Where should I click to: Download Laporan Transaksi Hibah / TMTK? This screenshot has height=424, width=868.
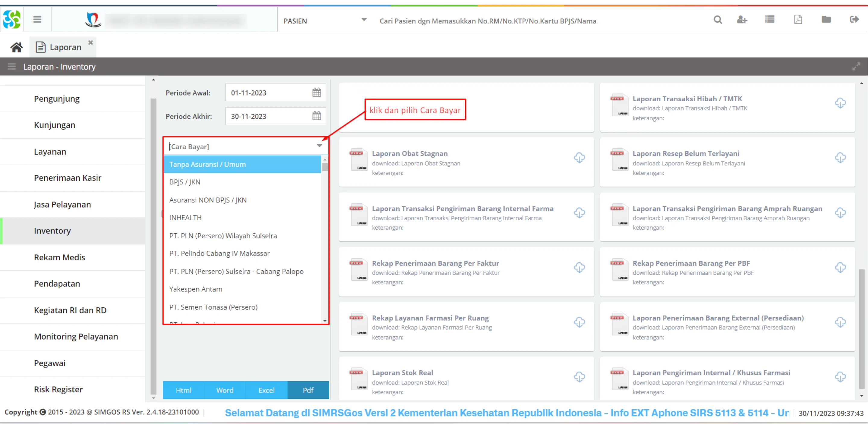click(840, 103)
